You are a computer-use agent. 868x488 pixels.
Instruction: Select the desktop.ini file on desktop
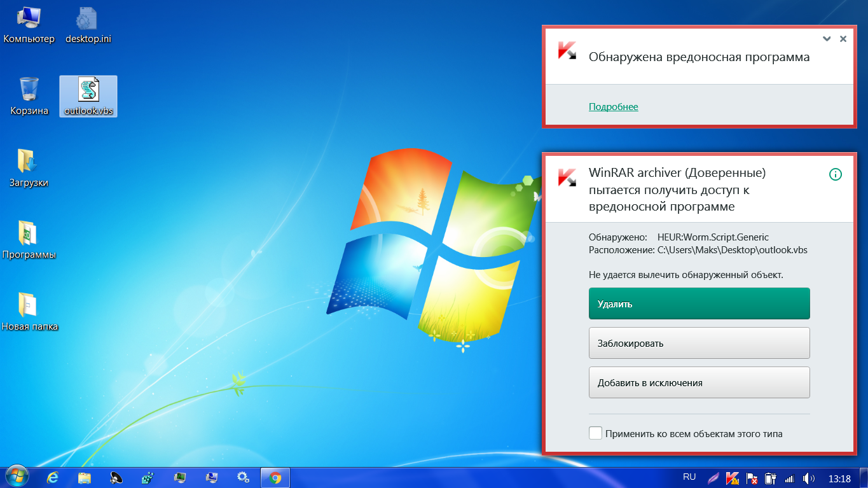88,25
